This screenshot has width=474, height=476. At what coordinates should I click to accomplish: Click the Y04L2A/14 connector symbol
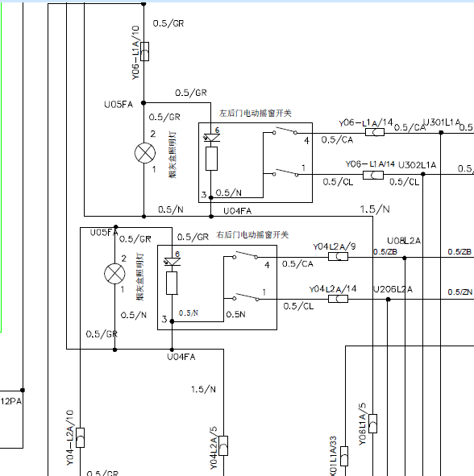click(339, 299)
